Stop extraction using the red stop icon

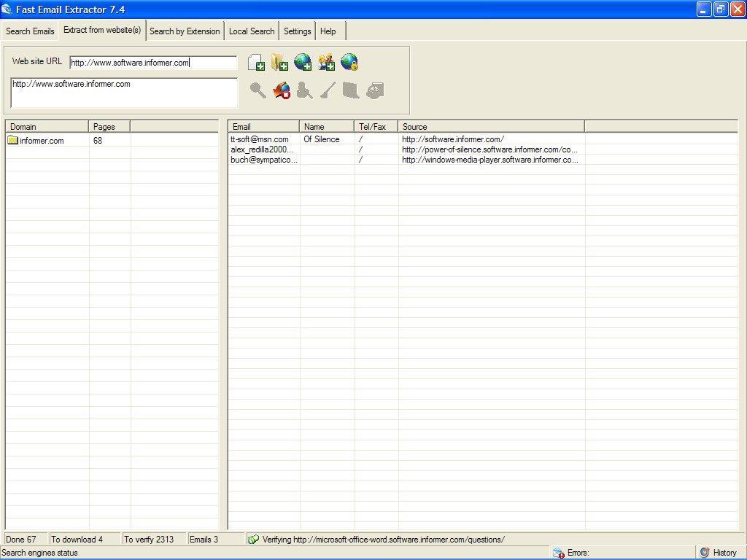pos(281,90)
